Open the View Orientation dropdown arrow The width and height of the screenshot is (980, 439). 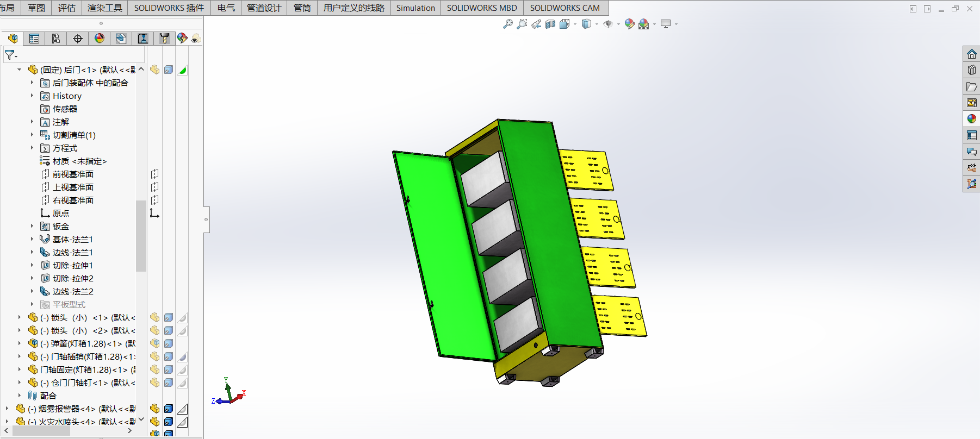(x=575, y=24)
